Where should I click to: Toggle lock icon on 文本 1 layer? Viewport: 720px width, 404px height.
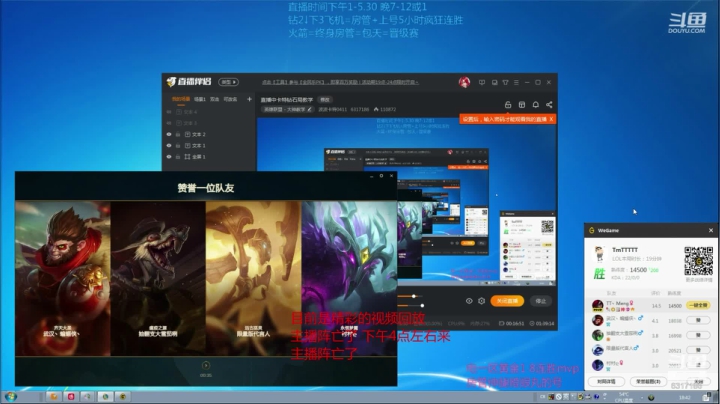point(178,146)
